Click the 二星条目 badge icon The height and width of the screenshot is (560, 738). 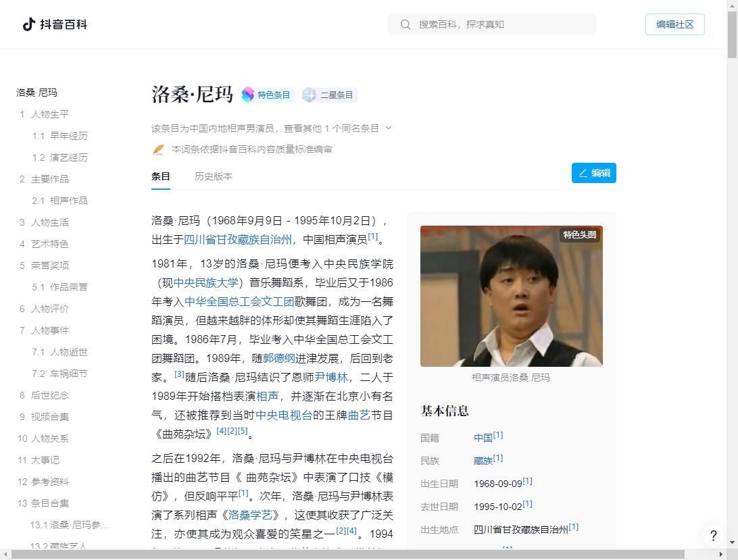[309, 95]
